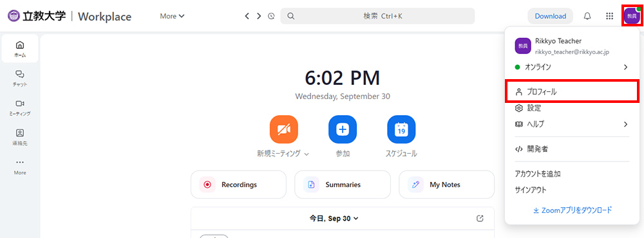The width and height of the screenshot is (644, 238).
Task: Expand the 新規ミーティング dropdown arrow
Action: coord(307,154)
